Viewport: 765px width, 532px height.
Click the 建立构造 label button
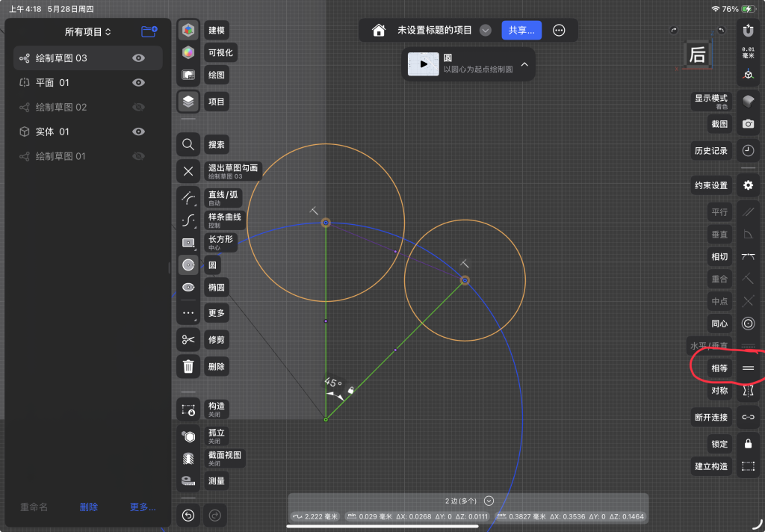711,466
